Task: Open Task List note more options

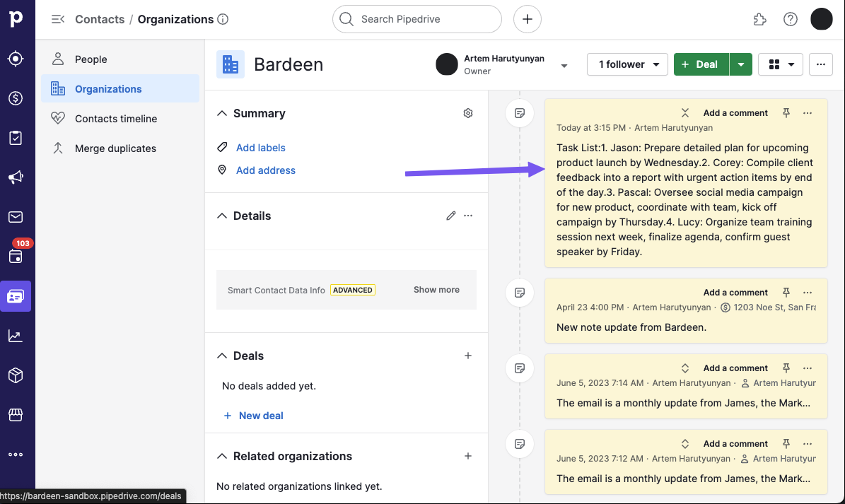Action: click(808, 112)
